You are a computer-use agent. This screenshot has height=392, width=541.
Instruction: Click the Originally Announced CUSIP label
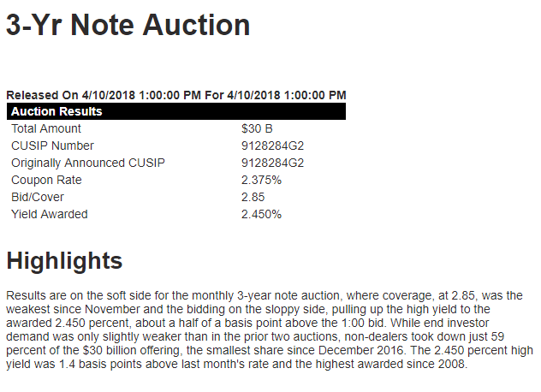click(x=88, y=163)
